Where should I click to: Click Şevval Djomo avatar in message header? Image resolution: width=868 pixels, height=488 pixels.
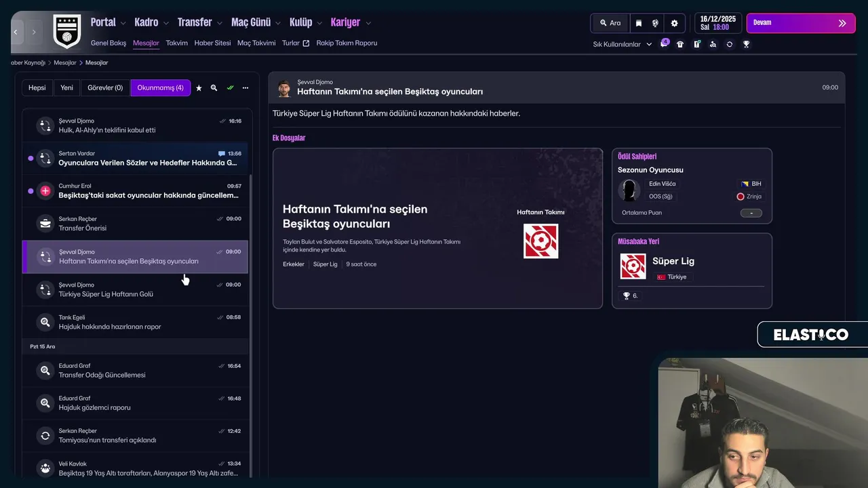tap(284, 89)
